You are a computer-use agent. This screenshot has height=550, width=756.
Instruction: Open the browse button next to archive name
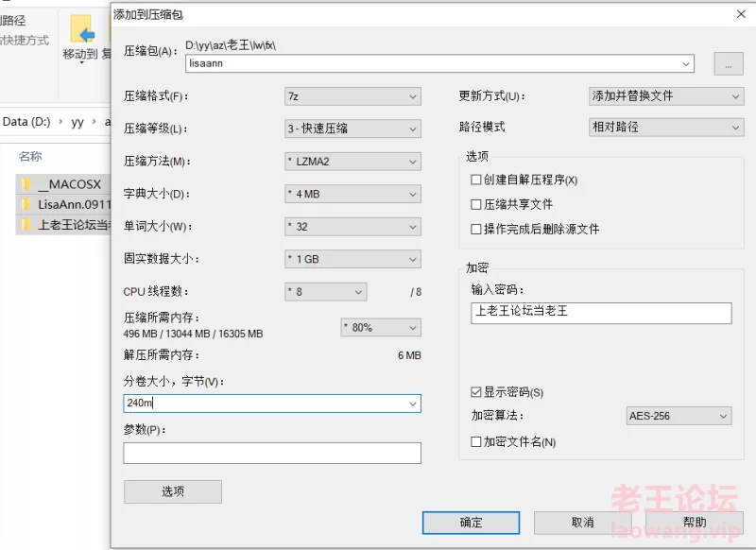pos(728,63)
